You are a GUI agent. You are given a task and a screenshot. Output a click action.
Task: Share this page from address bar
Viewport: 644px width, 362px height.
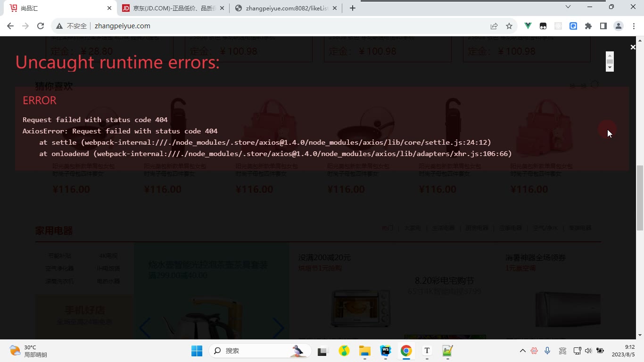[494, 26]
